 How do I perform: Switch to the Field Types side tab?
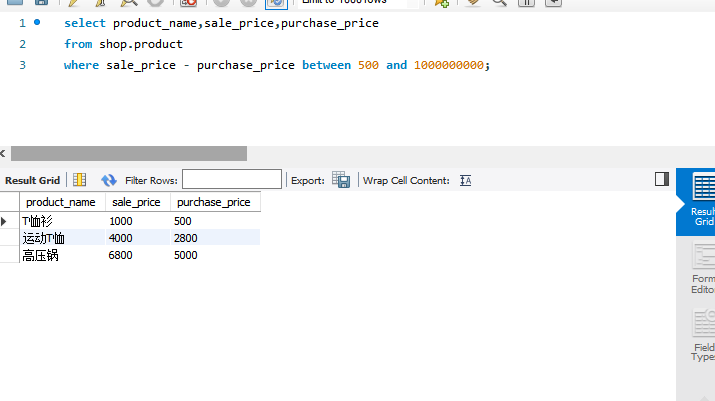[702, 336]
